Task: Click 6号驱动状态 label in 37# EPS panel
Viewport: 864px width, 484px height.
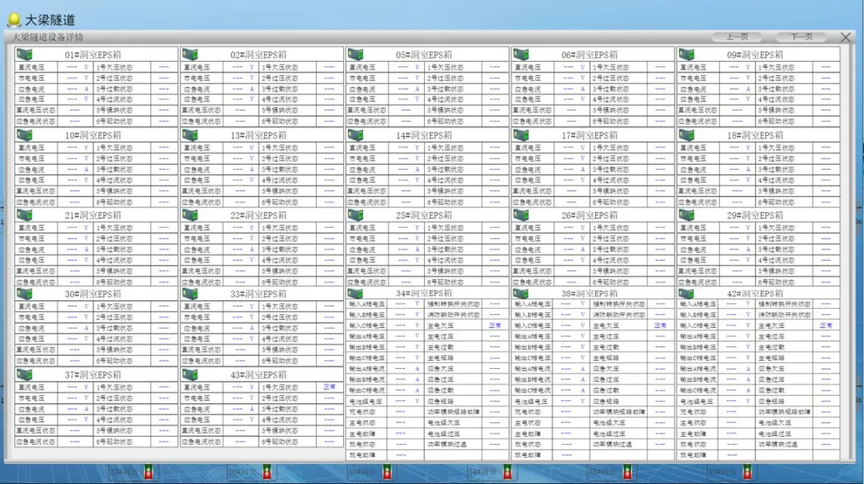Action: (x=115, y=442)
